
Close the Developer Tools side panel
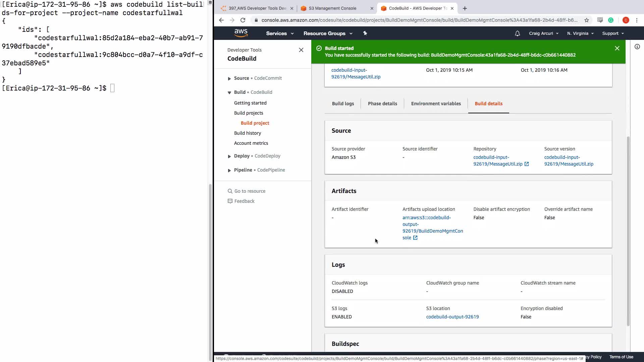pyautogui.click(x=301, y=50)
